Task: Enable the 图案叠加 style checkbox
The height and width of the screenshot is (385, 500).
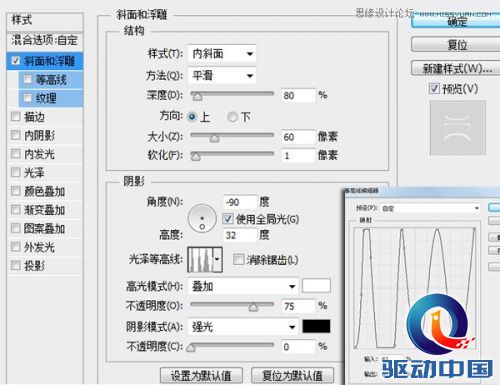Action: [x=15, y=228]
